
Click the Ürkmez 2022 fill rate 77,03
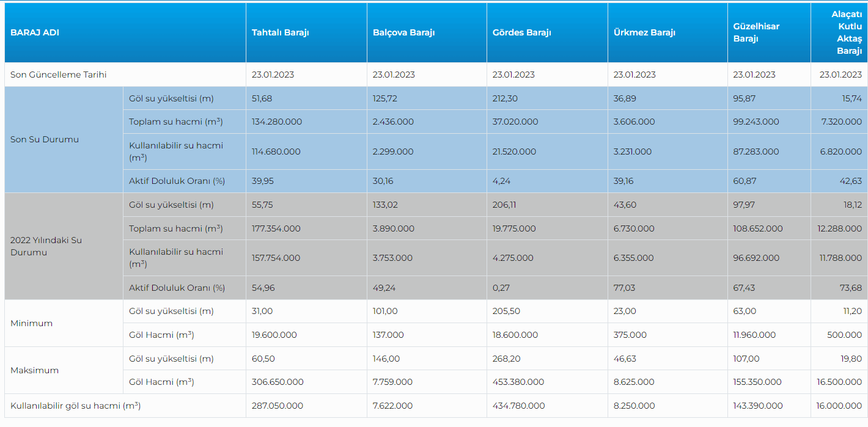(x=625, y=288)
